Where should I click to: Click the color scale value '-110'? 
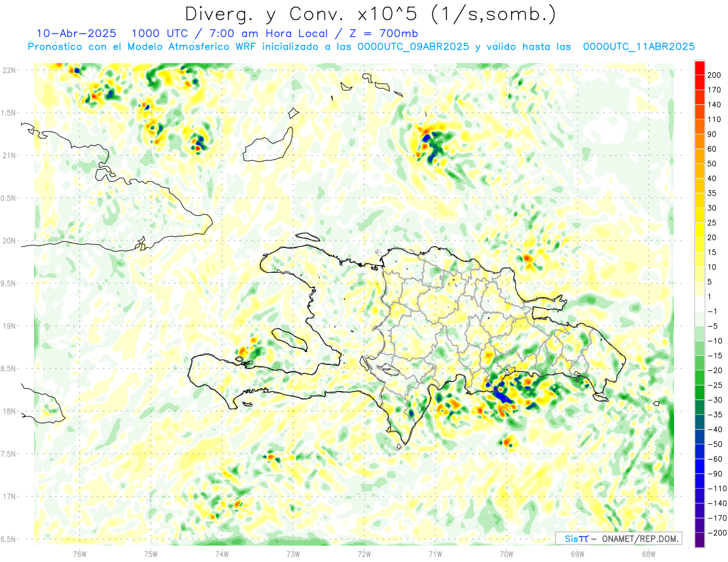(716, 489)
